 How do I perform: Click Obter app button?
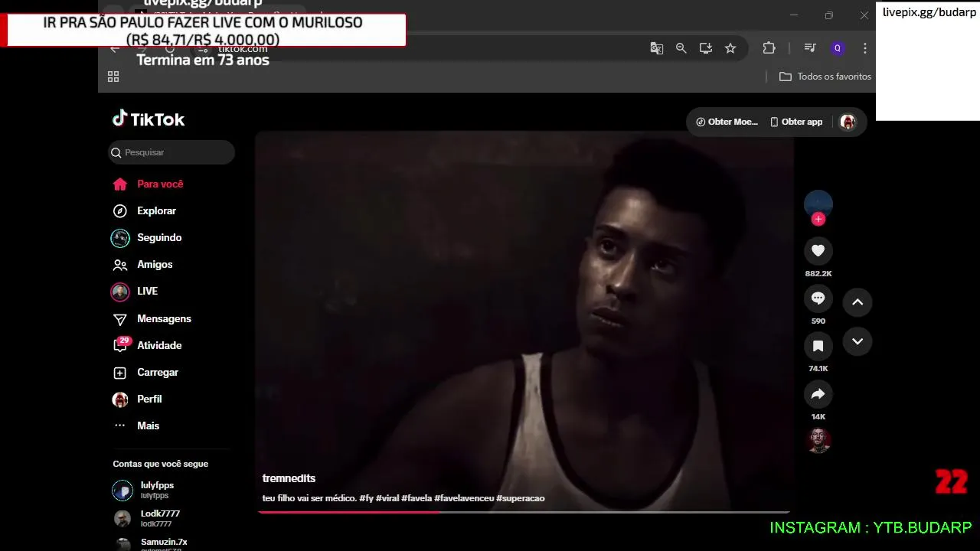pos(796,122)
